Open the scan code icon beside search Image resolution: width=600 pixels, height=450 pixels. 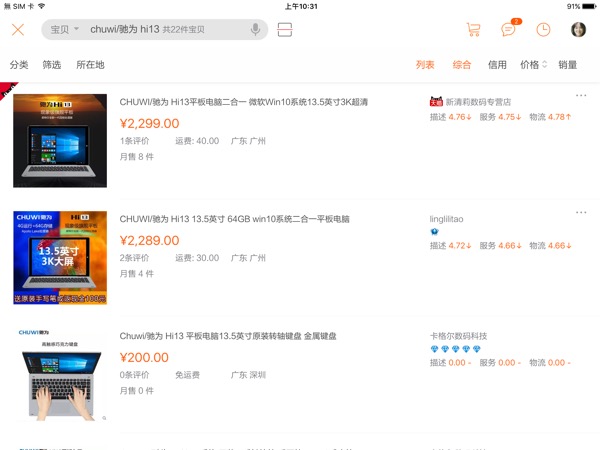285,29
